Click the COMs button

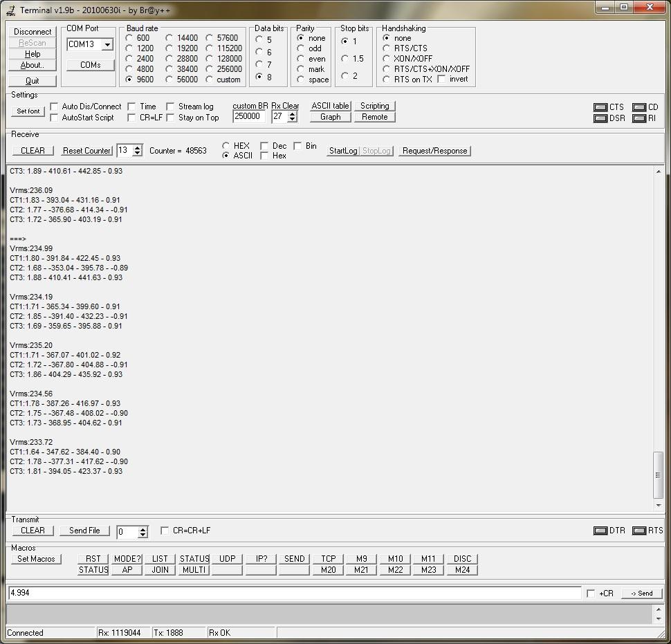91,65
